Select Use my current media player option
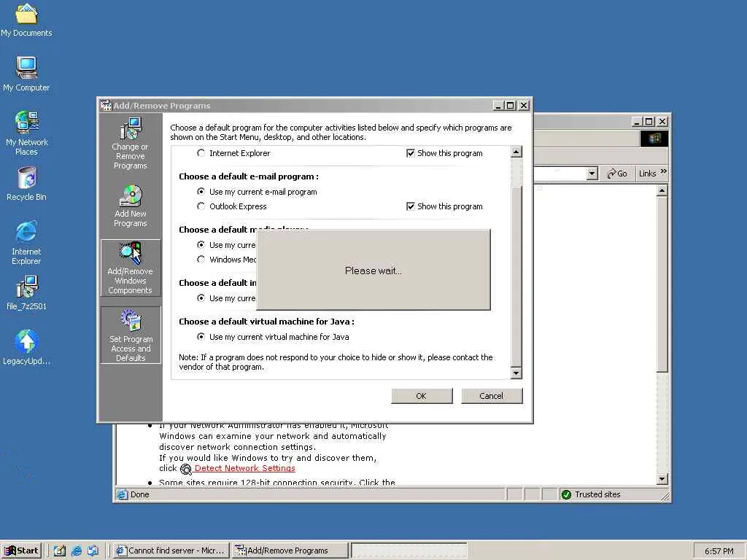Screen dimensions: 747x560 (x=201, y=245)
